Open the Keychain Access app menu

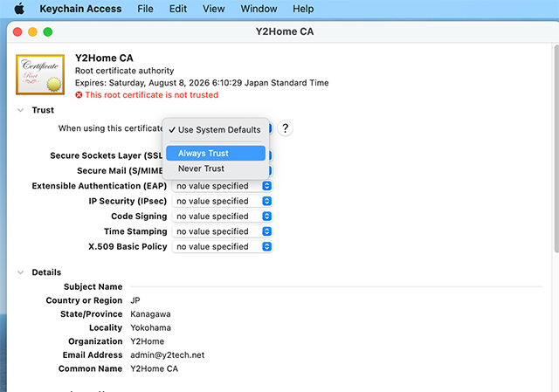(x=80, y=9)
